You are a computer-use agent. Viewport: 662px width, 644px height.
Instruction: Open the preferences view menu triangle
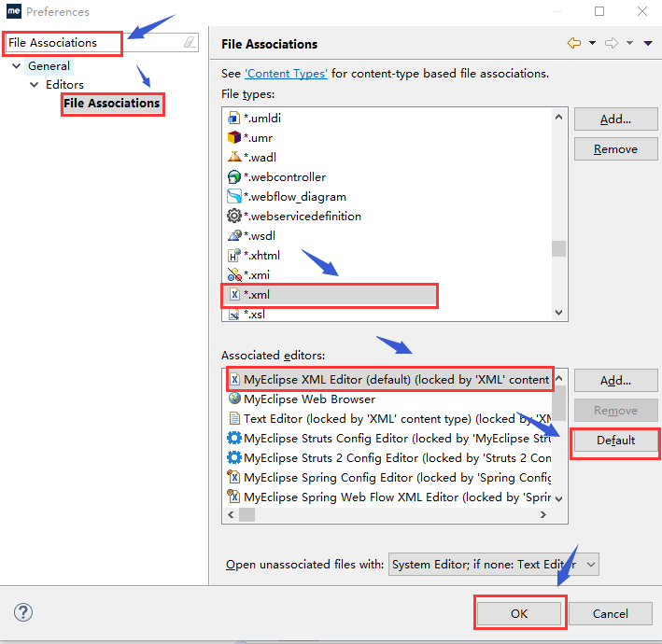(x=648, y=43)
